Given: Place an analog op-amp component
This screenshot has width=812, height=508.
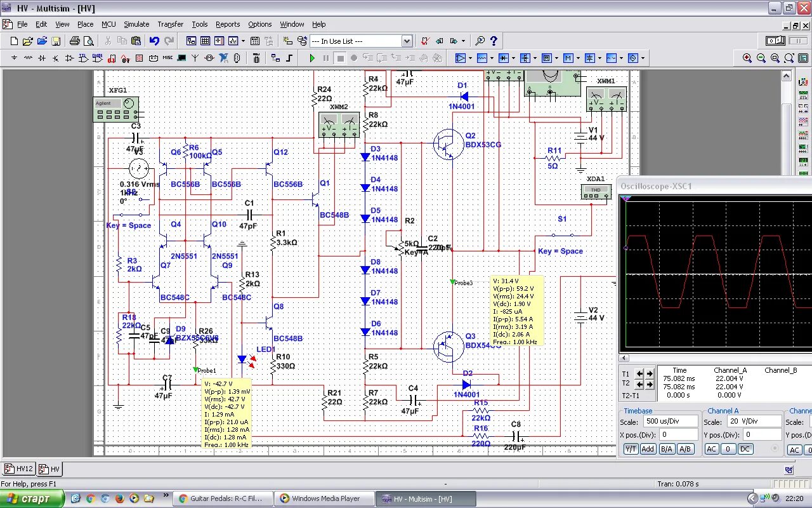Looking at the screenshot, I should (70, 58).
